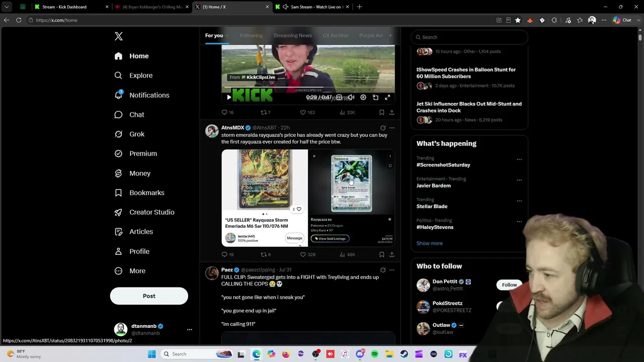Expand the More menu in the sidebar
This screenshot has height=362, width=644.
pyautogui.click(x=130, y=271)
